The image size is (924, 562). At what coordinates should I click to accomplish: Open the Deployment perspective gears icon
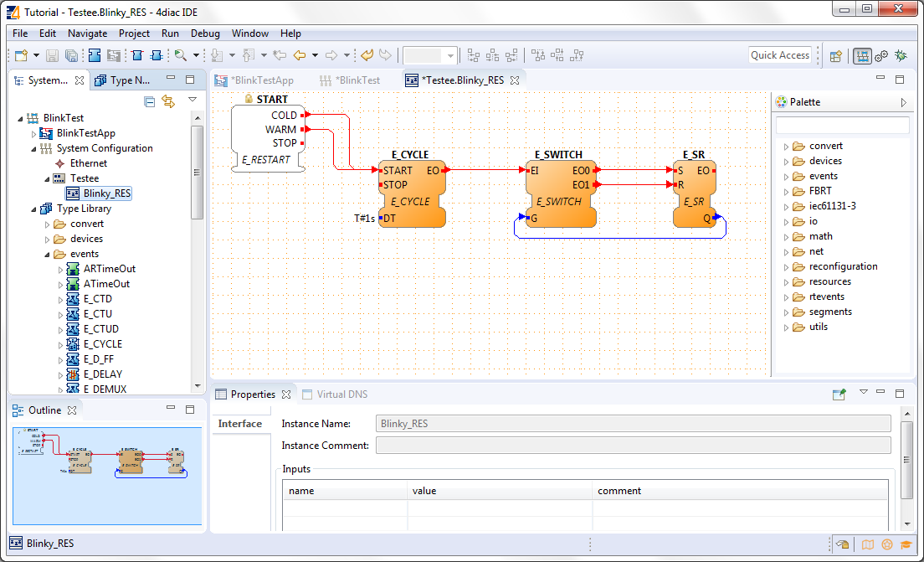[x=881, y=55]
